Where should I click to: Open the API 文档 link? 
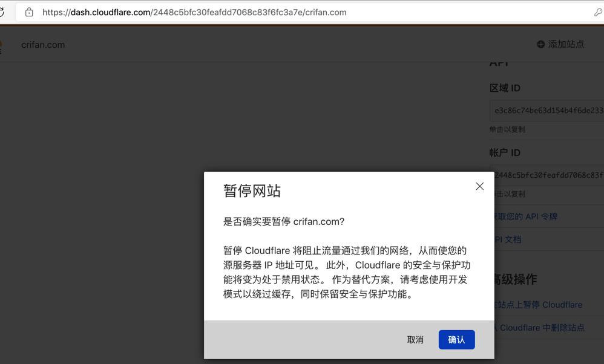pos(508,239)
